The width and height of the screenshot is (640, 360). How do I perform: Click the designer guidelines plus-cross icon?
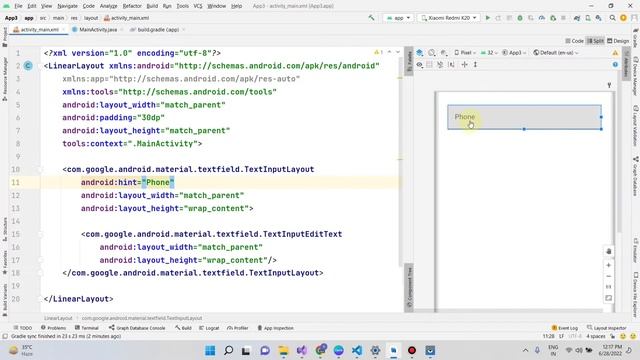[464, 64]
